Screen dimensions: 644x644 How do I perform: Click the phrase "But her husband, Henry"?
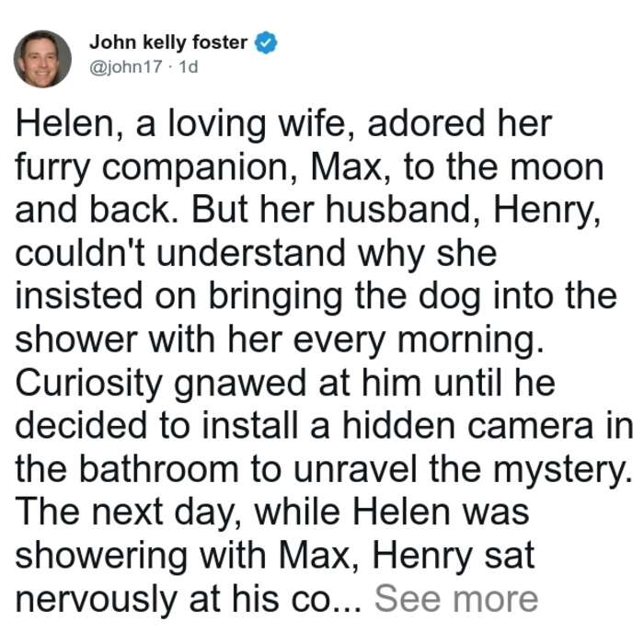[396, 211]
